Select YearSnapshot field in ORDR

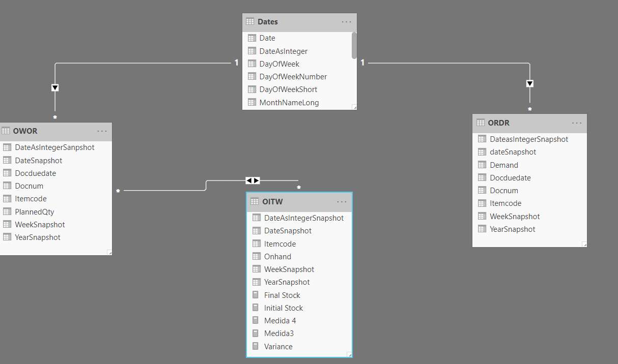[x=529, y=229]
